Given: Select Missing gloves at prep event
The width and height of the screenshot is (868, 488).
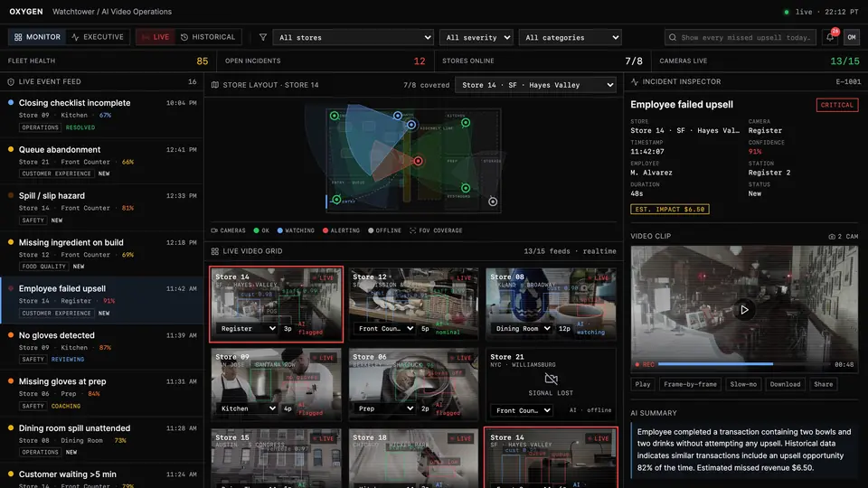Looking at the screenshot, I should pos(102,393).
